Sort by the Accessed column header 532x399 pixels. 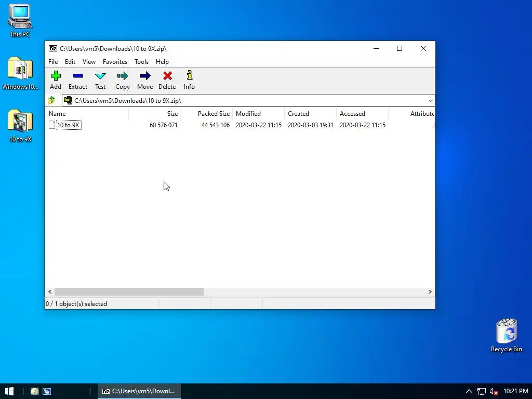(362, 114)
